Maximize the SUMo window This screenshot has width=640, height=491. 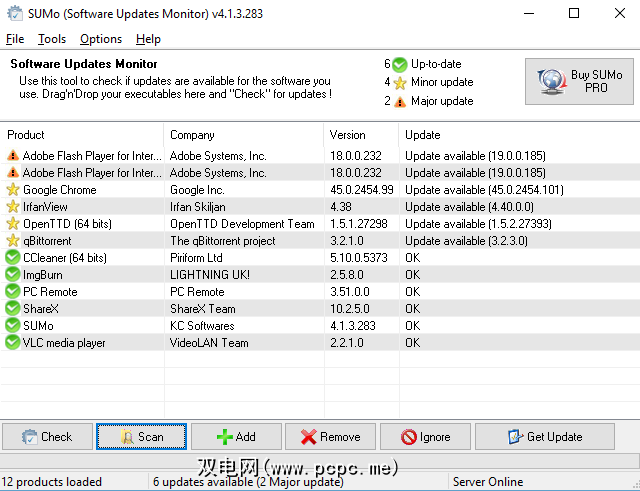tap(574, 13)
